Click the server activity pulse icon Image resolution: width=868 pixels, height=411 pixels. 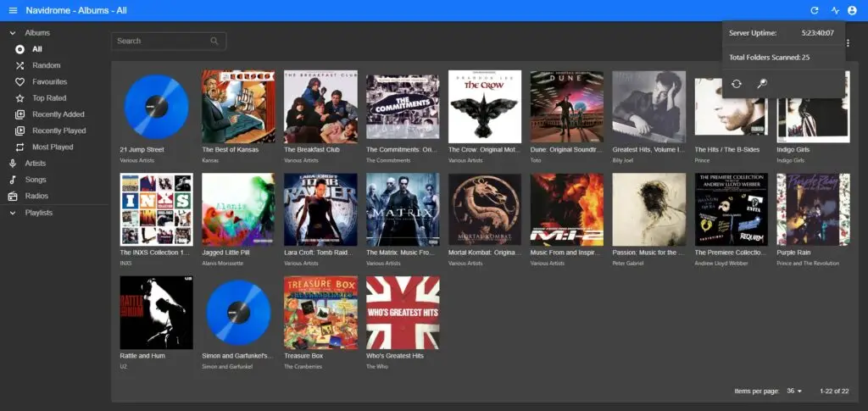click(835, 10)
